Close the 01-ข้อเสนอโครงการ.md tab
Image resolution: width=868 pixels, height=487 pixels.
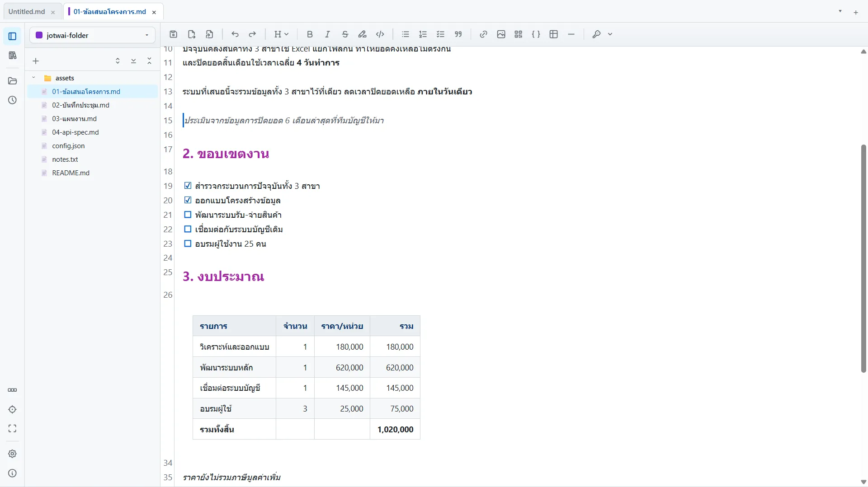click(x=154, y=12)
